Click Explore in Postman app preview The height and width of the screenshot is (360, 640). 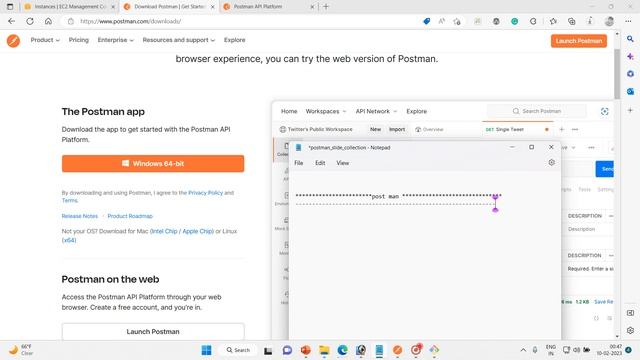tap(416, 111)
